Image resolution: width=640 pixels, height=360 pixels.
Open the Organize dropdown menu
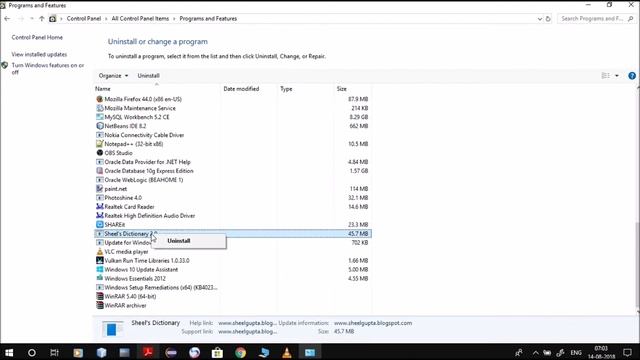pos(113,76)
